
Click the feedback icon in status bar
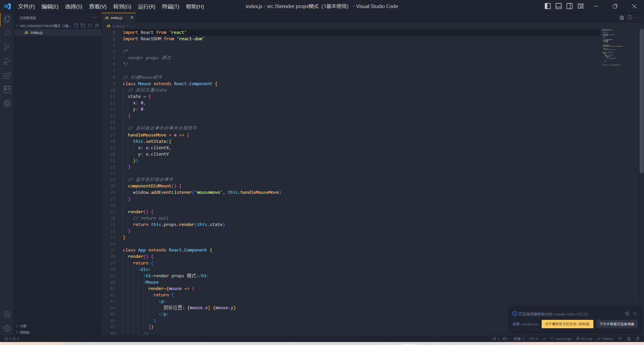[x=620, y=339]
